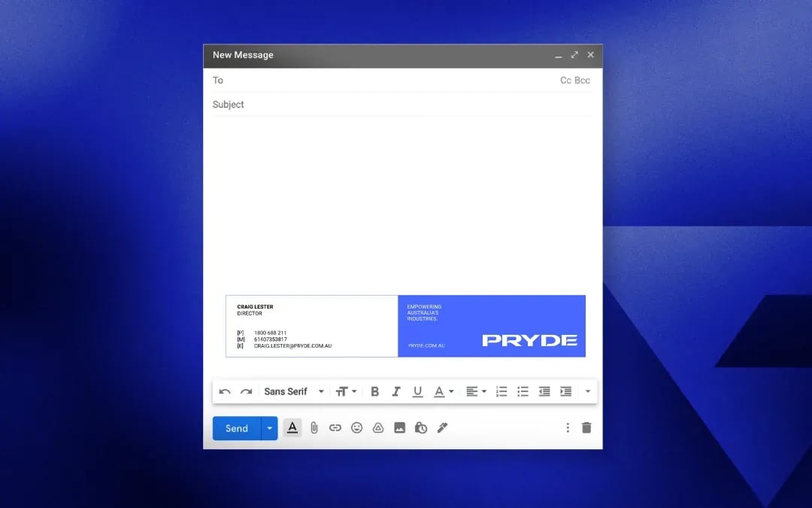
Task: Click the CRAIG.LESTER@PRYDE.COM.AU email text
Action: tap(292, 345)
